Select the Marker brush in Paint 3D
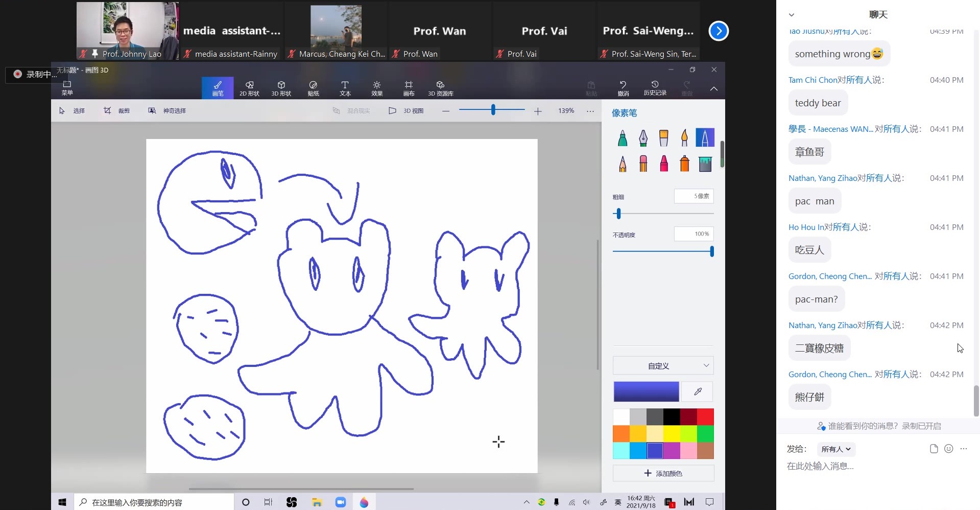 point(623,138)
